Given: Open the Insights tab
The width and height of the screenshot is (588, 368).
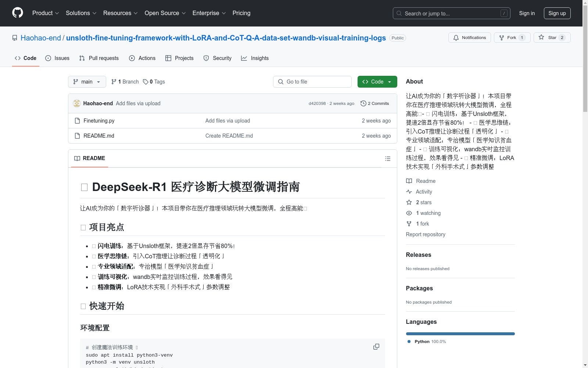Looking at the screenshot, I should coord(255,58).
